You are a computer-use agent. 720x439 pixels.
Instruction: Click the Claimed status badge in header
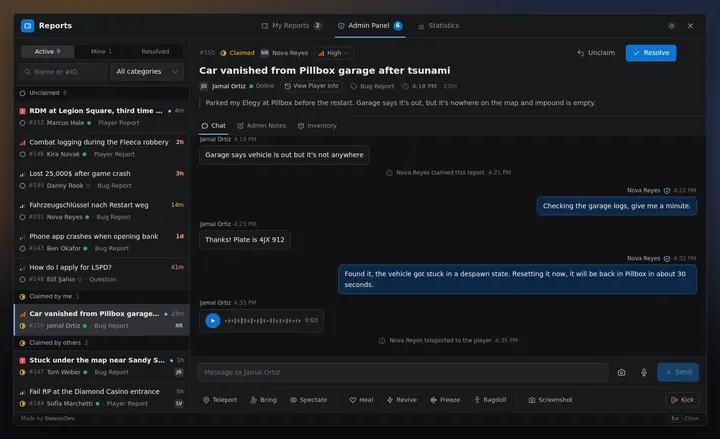coord(237,53)
